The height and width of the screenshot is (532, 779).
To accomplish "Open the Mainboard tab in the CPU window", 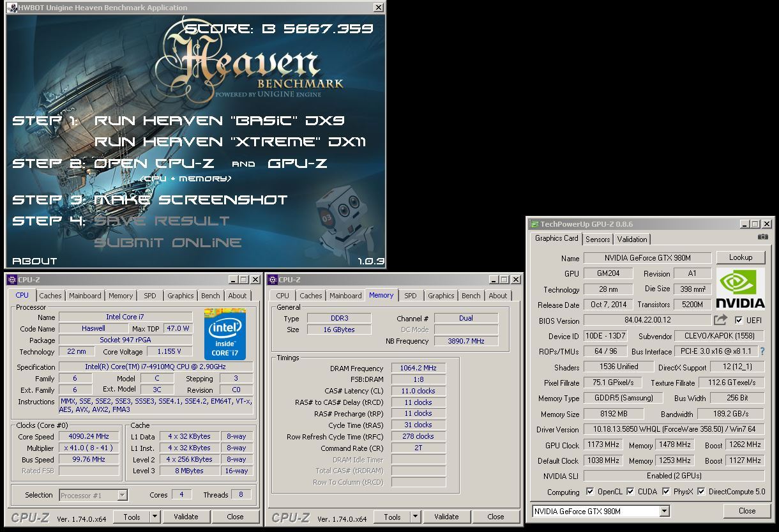I will click(85, 296).
